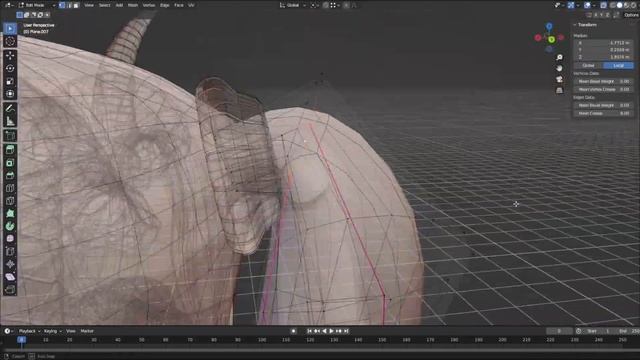640x360 pixels.
Task: Enable face select mode
Action: pos(76,5)
